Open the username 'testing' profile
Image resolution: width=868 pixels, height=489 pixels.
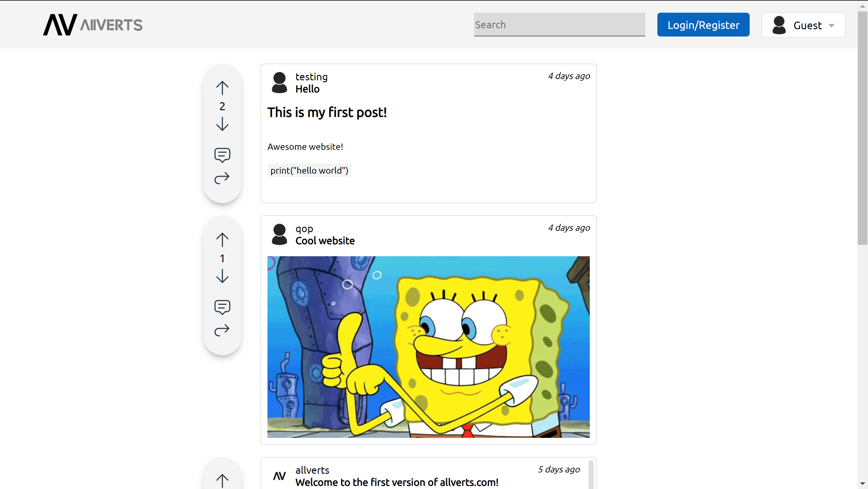311,77
